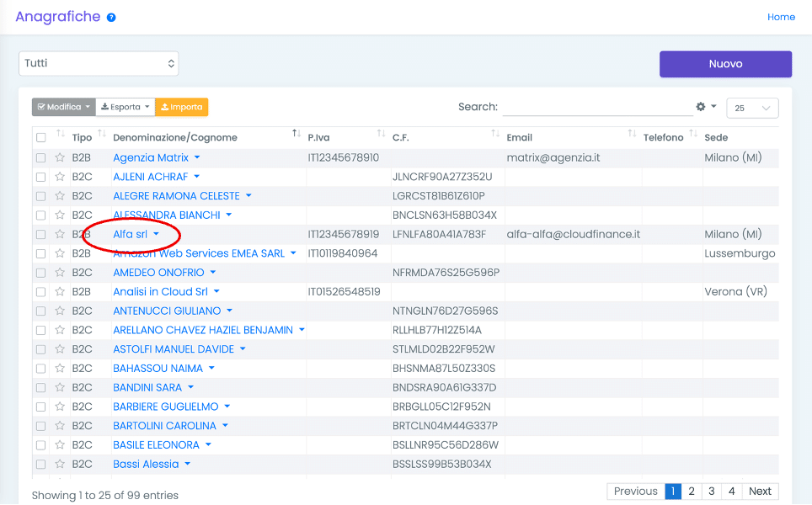Click the star icon for Alfa srl

(x=60, y=234)
